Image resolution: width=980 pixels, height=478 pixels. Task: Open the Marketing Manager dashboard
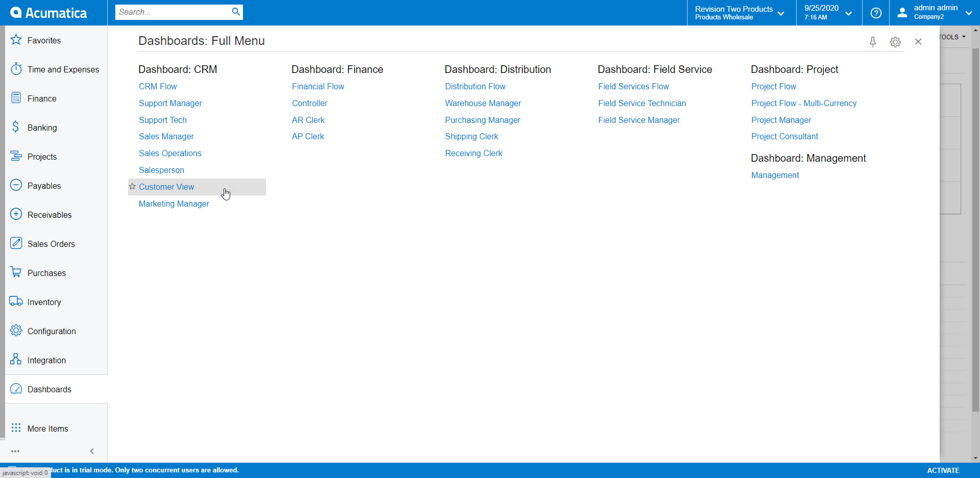(x=174, y=204)
